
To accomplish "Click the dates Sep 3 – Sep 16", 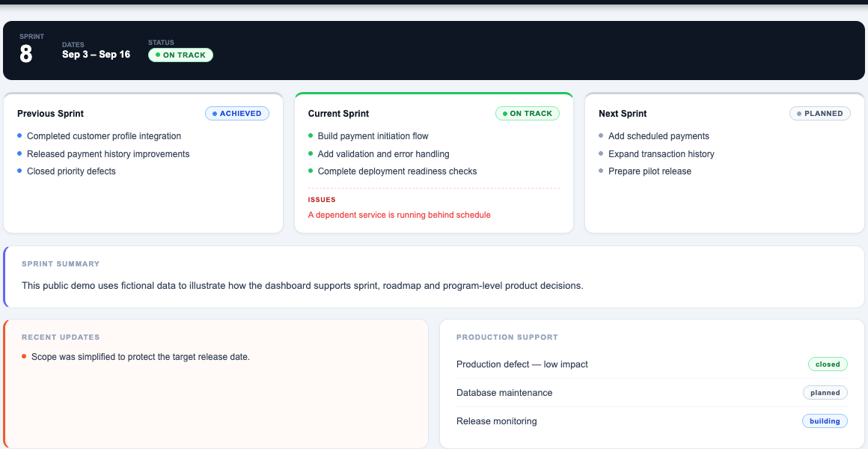I will pos(97,55).
